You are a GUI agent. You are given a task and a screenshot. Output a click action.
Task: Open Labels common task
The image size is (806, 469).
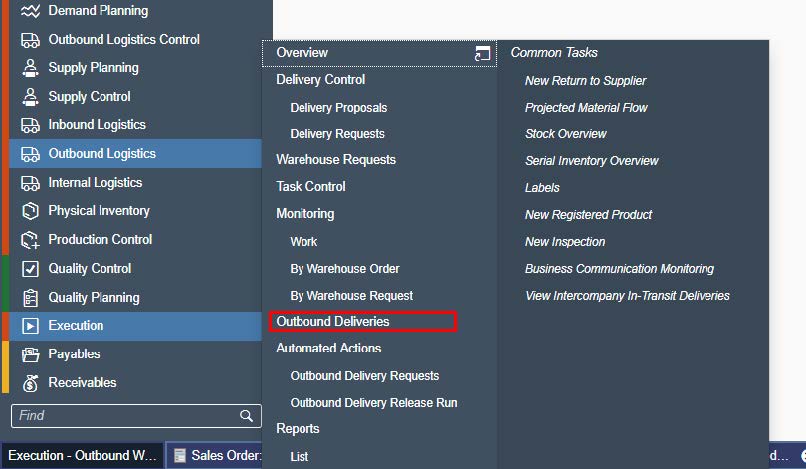542,188
